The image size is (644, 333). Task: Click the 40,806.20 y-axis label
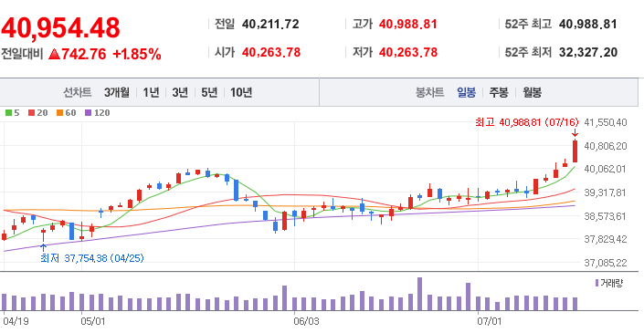[x=606, y=146]
